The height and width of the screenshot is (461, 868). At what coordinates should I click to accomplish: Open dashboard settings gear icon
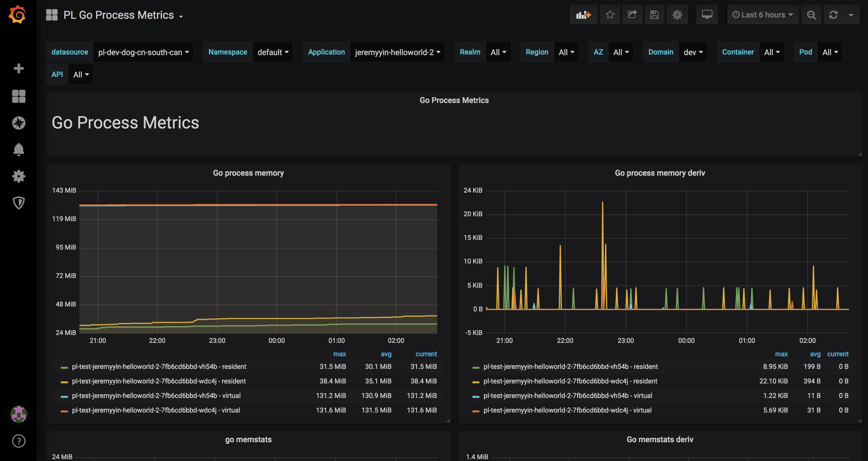tap(677, 15)
